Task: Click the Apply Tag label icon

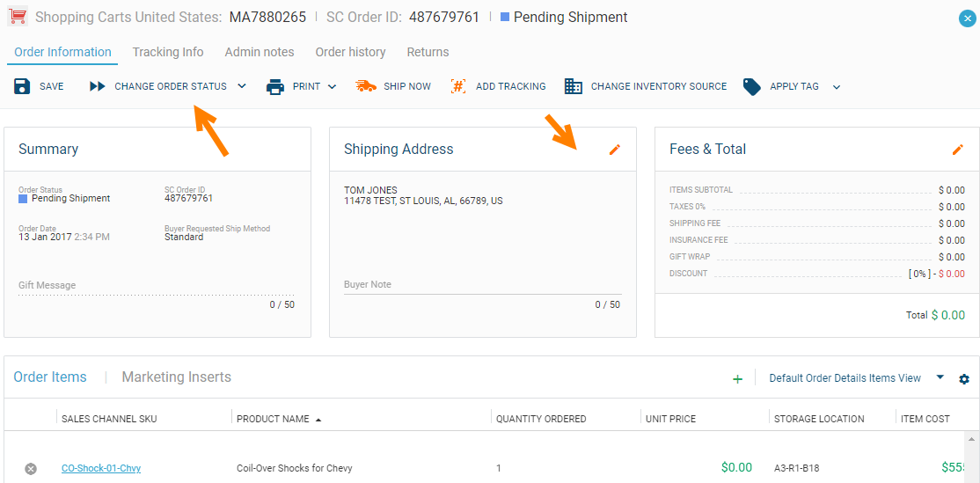Action: click(x=752, y=86)
